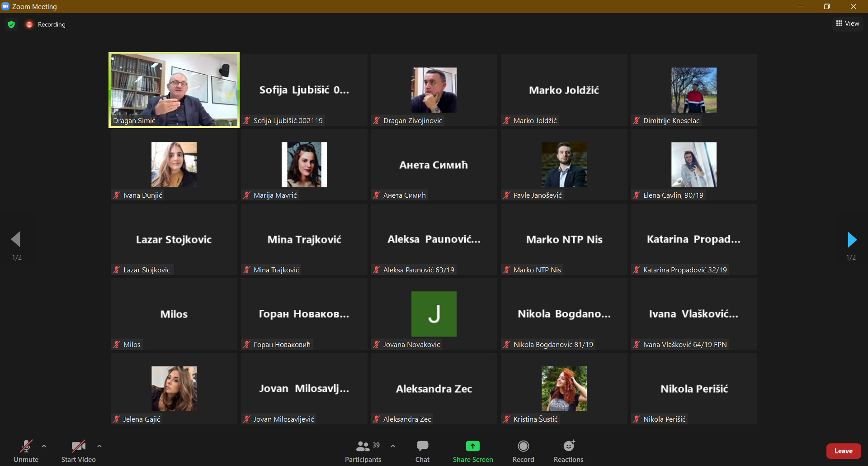Click the green Share Screen icon
The height and width of the screenshot is (466, 868).
[x=473, y=446]
